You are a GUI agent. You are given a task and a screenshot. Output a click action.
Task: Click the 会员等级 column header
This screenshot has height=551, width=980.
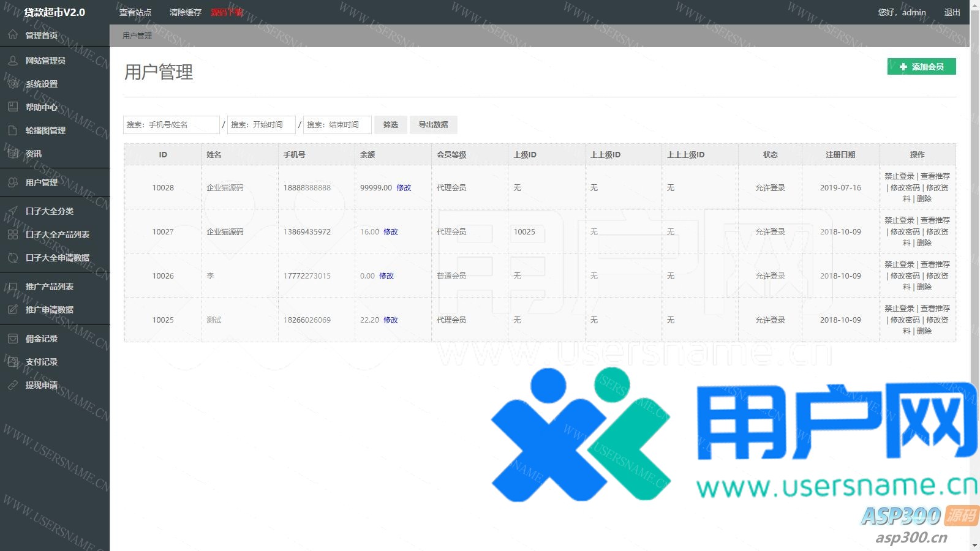(451, 155)
